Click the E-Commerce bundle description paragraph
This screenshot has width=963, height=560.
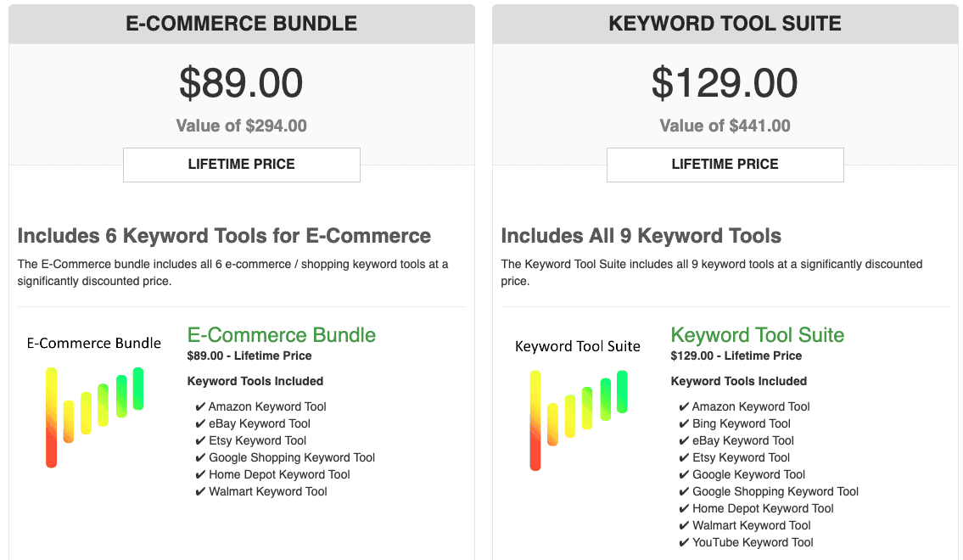pos(232,272)
